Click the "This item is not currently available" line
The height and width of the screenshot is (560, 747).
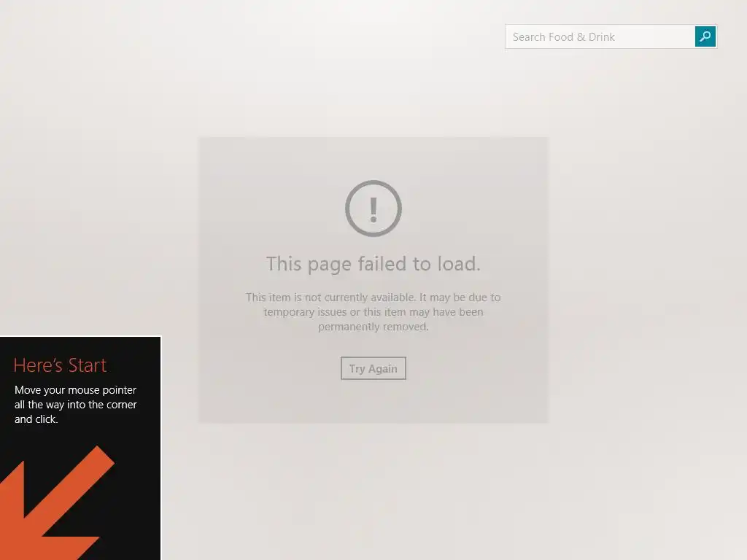(373, 297)
